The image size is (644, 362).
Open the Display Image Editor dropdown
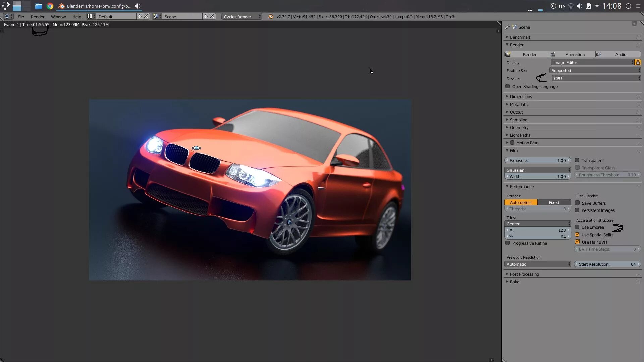[x=593, y=62]
